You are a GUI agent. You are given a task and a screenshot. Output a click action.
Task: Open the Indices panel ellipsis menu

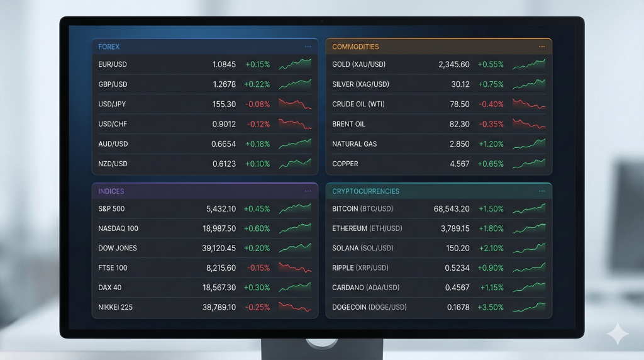point(308,191)
